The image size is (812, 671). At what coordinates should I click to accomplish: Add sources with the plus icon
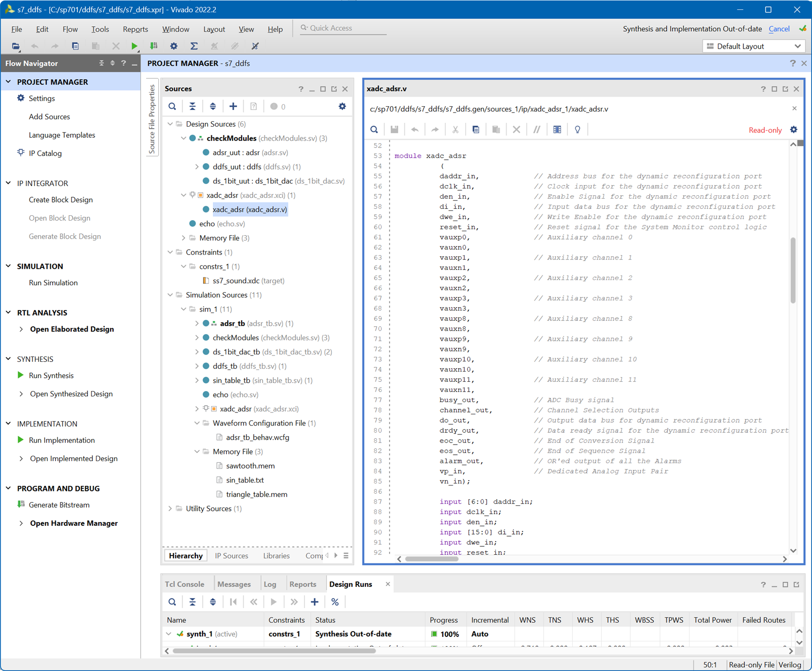pos(233,107)
